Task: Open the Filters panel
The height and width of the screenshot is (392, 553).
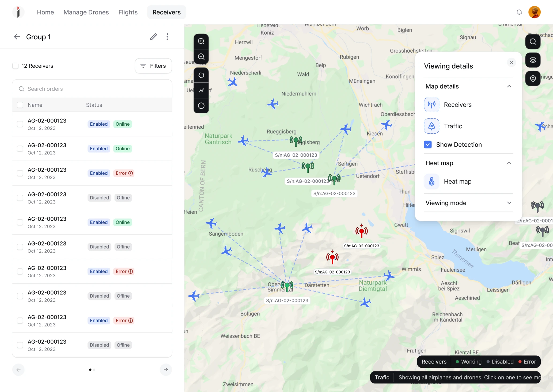Action: coord(153,66)
